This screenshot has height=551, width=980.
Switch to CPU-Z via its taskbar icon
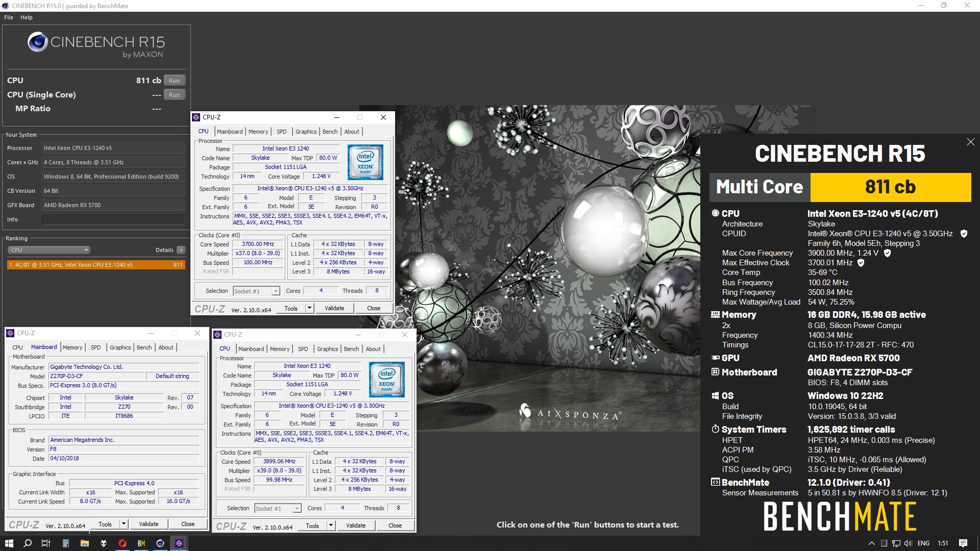pyautogui.click(x=179, y=543)
